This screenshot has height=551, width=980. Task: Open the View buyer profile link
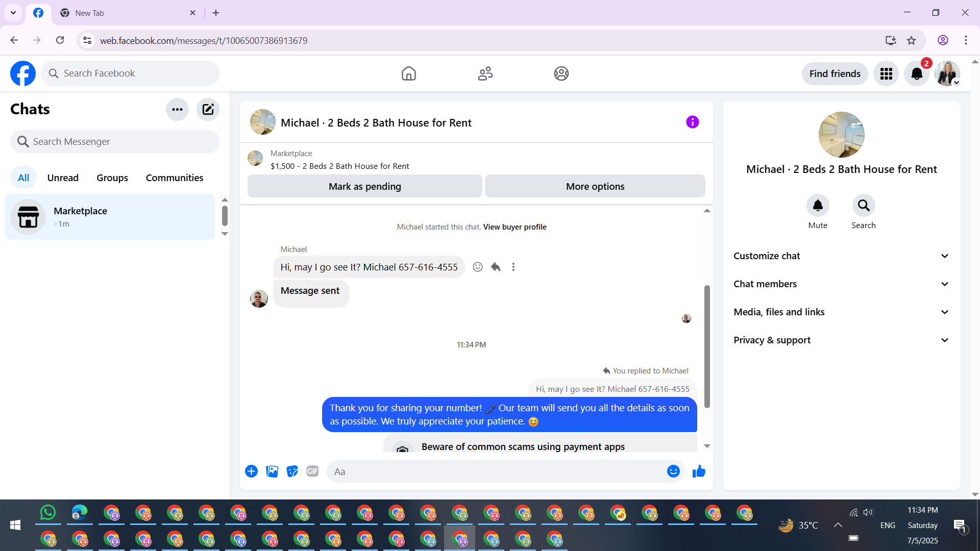point(514,227)
